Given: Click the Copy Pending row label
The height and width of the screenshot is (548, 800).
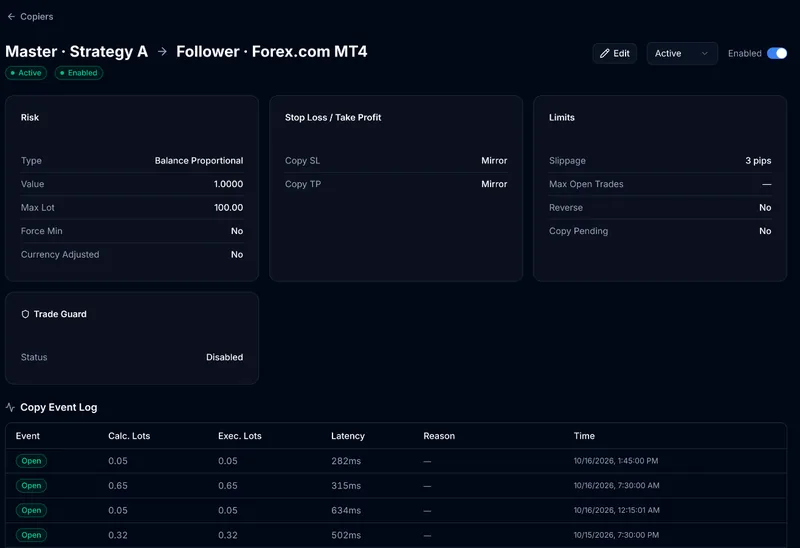Looking at the screenshot, I should [x=578, y=231].
